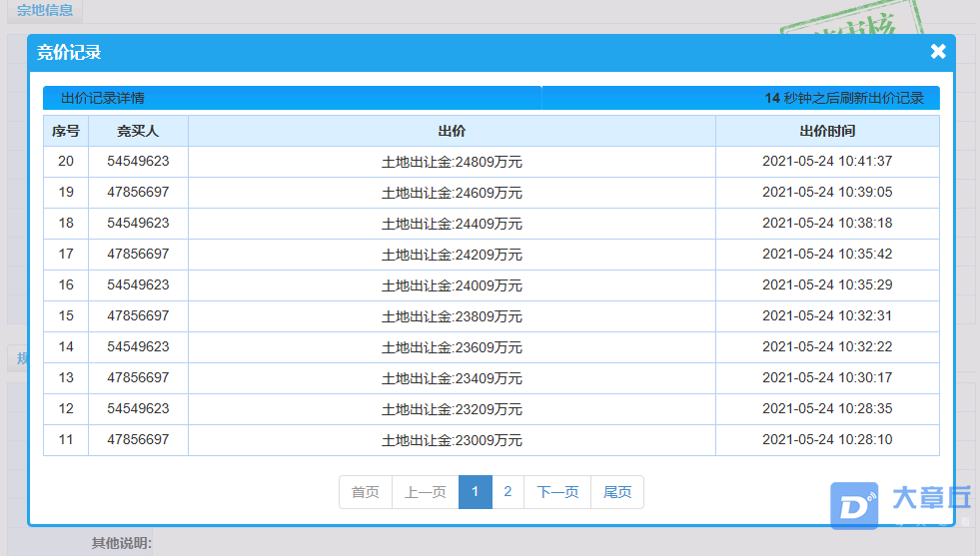Close the 竞价记录 dialog with the X icon
Viewport: 980px width, 556px height.
[937, 51]
